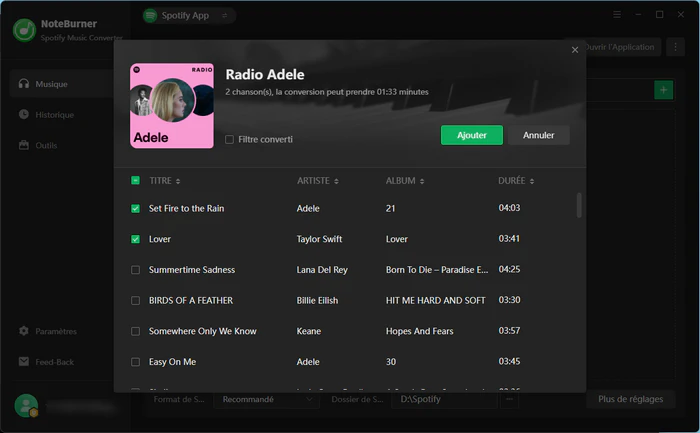Click the Keane artist cell

[x=309, y=331]
